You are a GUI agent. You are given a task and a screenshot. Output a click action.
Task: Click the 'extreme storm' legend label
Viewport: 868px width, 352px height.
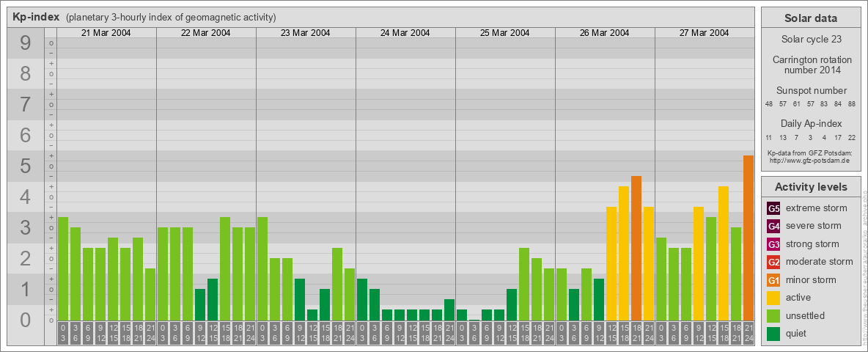pos(817,208)
